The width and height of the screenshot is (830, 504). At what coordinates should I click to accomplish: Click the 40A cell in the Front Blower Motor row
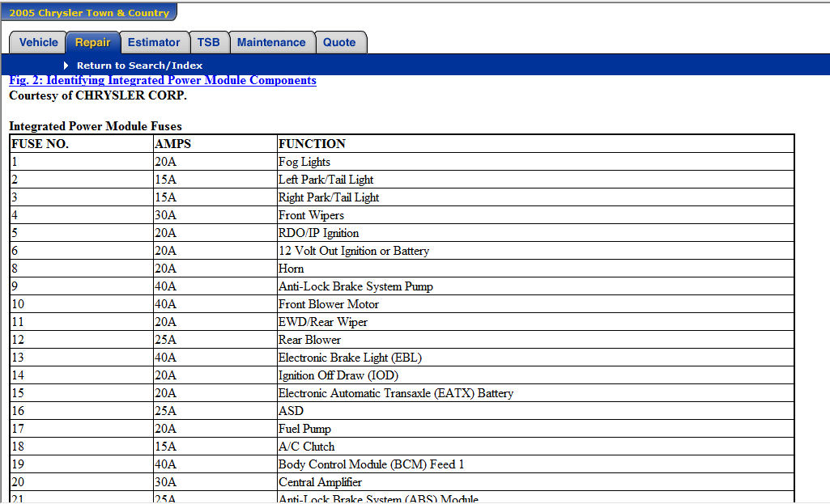pos(215,304)
